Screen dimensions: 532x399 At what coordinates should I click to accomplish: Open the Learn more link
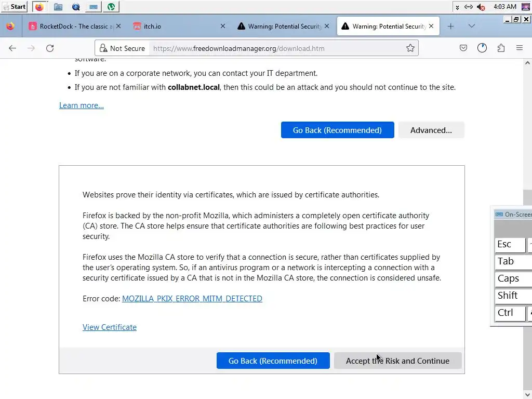click(82, 105)
